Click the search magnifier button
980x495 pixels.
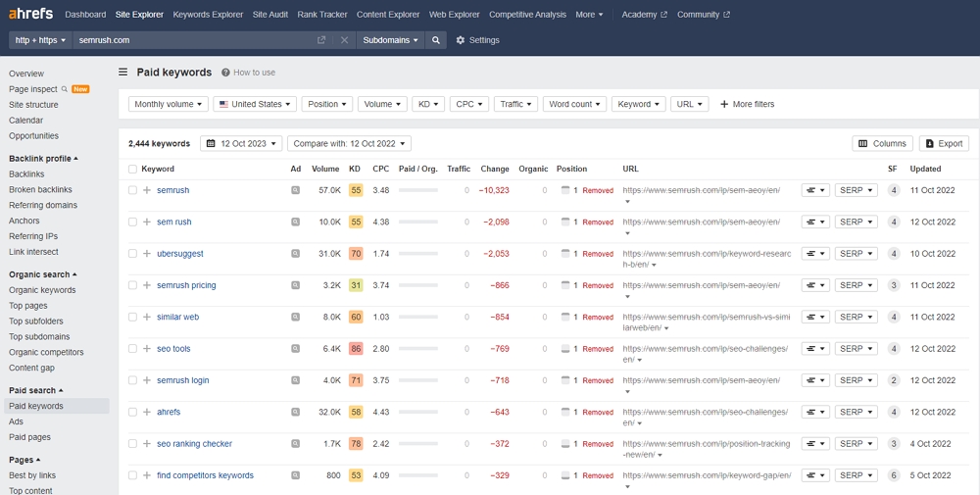[436, 40]
